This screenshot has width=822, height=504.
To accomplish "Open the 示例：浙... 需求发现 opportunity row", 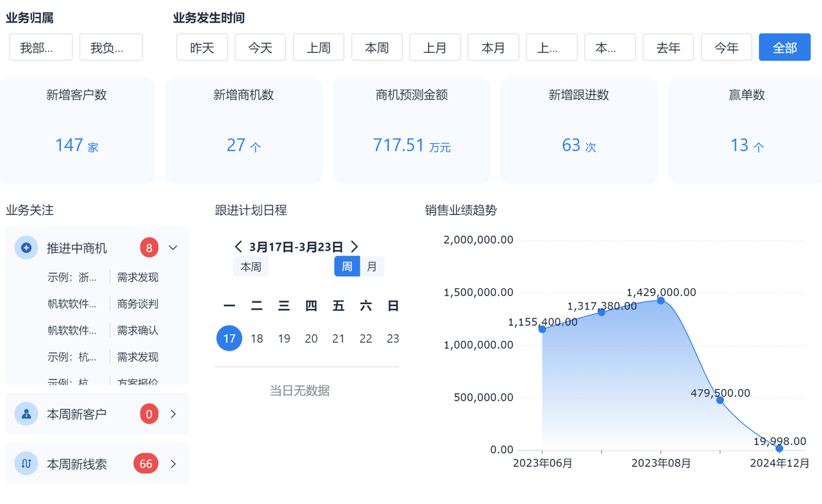I will pos(103,277).
